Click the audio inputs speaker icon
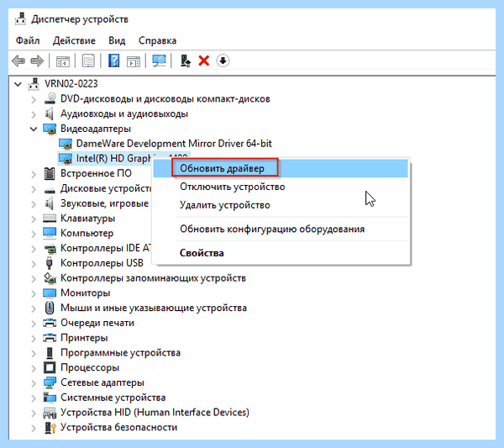The image size is (504, 448). click(49, 113)
